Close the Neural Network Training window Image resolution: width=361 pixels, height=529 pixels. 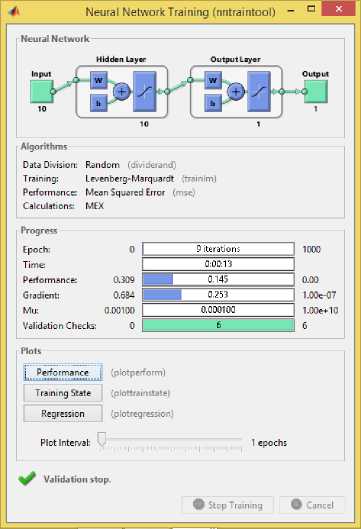point(338,9)
